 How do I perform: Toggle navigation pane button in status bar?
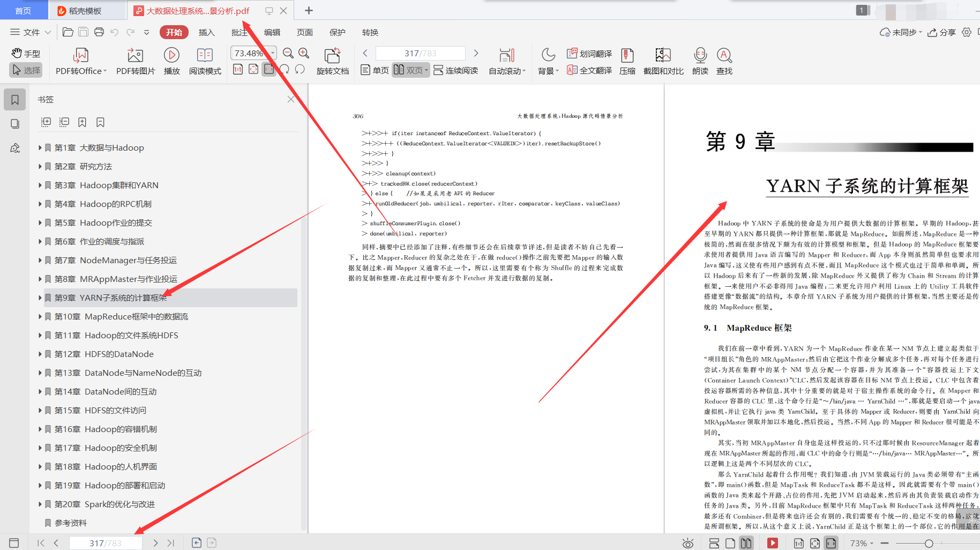point(14,543)
